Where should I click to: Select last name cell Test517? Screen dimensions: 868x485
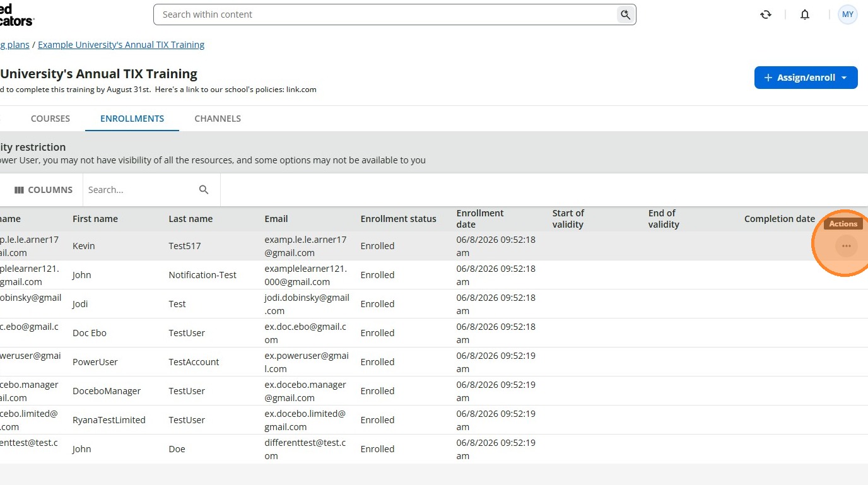[185, 246]
